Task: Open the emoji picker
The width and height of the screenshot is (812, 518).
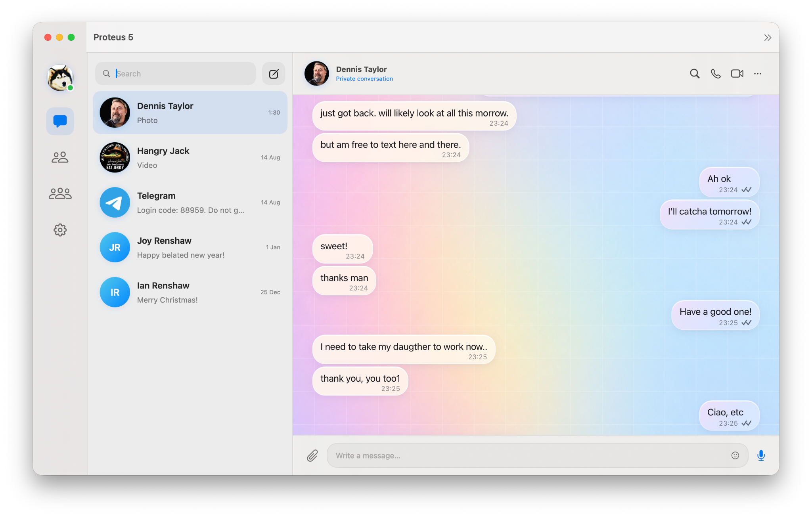Action: pyautogui.click(x=735, y=456)
